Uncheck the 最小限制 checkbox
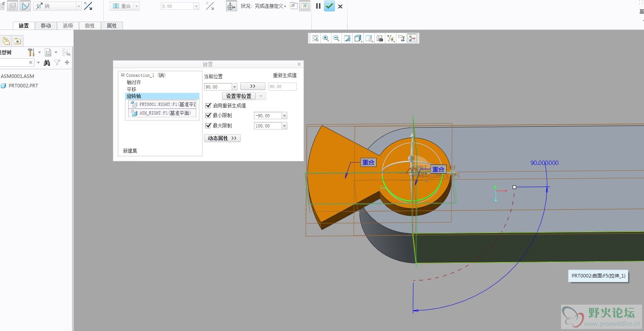The width and height of the screenshot is (644, 331). [208, 115]
